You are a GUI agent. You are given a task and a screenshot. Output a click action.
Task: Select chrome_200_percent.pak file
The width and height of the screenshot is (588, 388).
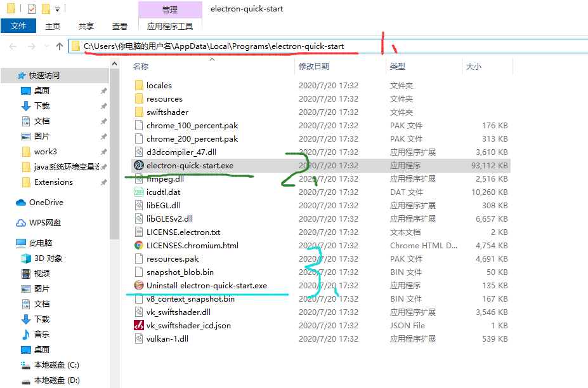(192, 139)
